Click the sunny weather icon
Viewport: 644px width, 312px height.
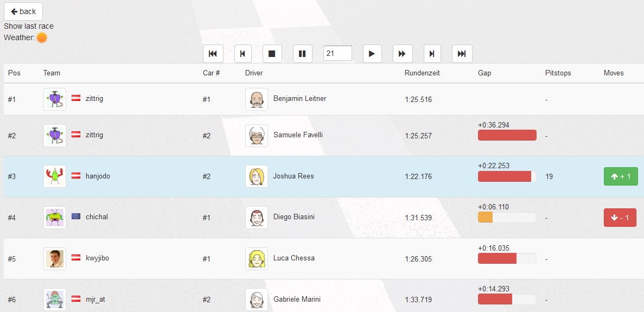(x=42, y=38)
